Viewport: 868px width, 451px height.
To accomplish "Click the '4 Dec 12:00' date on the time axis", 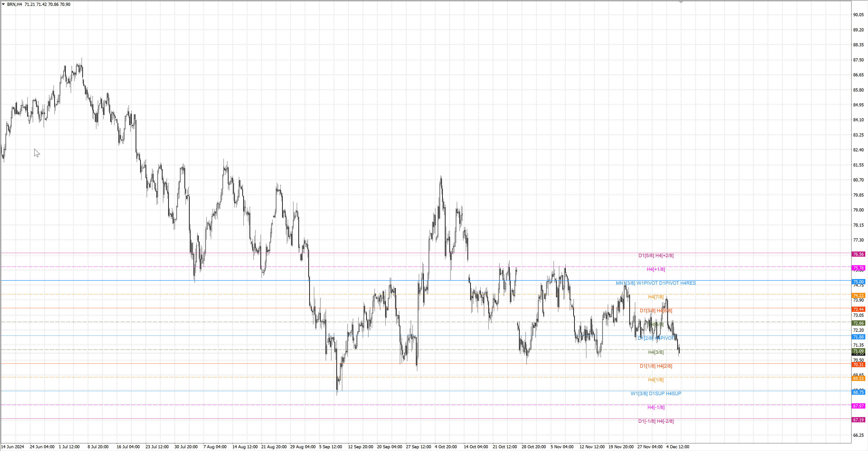I will pos(678,447).
